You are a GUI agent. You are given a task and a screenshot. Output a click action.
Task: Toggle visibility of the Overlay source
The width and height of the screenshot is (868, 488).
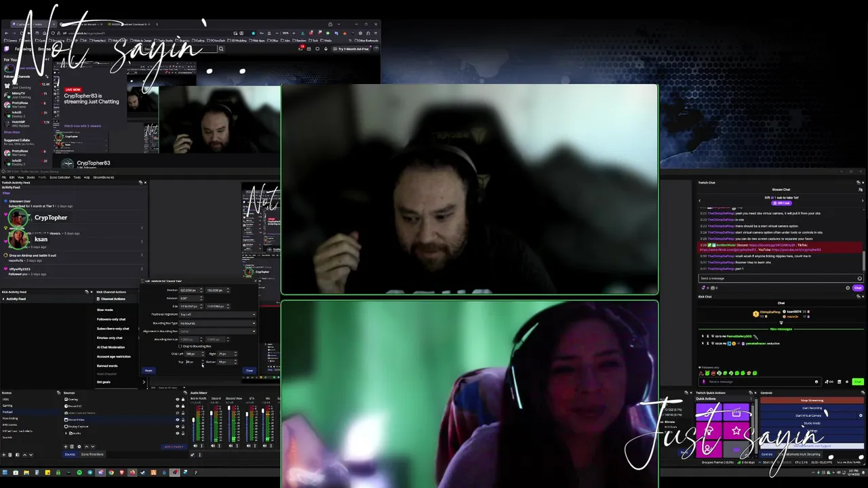178,399
